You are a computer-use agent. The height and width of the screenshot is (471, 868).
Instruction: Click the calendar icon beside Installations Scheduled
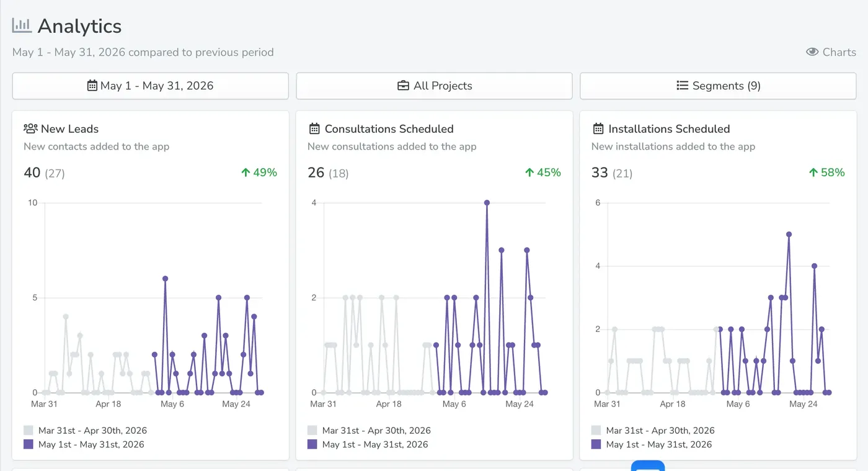pyautogui.click(x=598, y=128)
